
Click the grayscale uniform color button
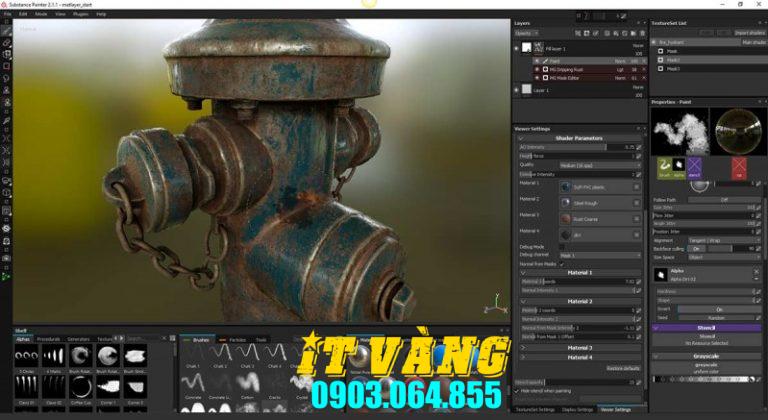click(x=707, y=368)
